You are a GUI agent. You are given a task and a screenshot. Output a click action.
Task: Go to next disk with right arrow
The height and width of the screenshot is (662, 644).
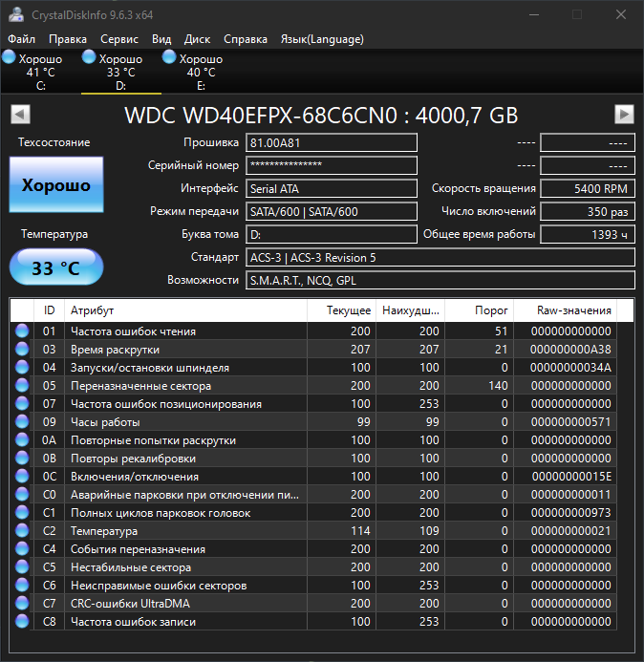(624, 114)
